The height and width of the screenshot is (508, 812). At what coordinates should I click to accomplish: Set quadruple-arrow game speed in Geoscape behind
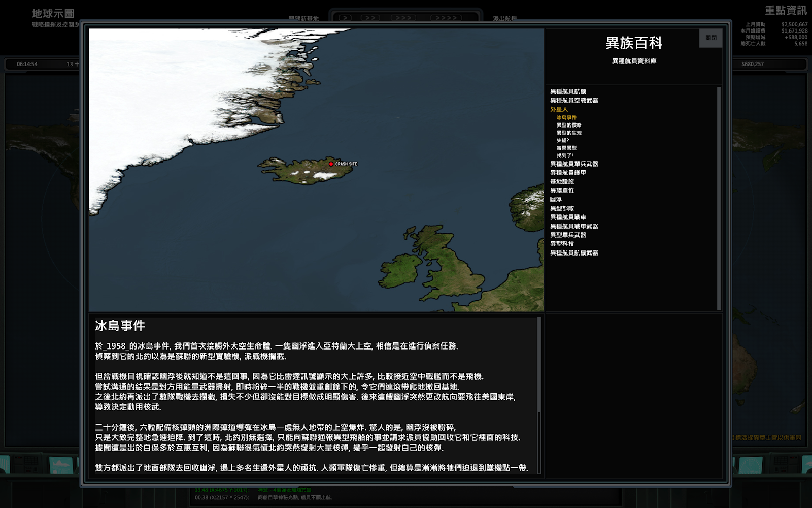[x=446, y=18]
